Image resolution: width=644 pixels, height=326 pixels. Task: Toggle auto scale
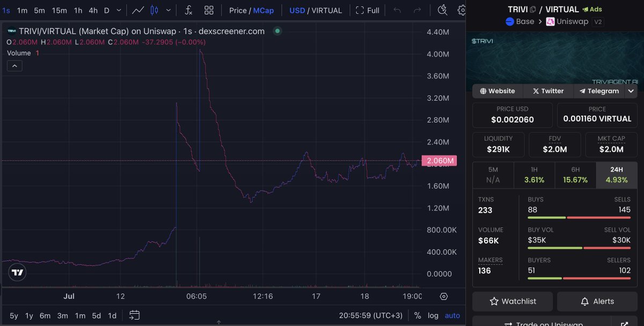(452, 315)
